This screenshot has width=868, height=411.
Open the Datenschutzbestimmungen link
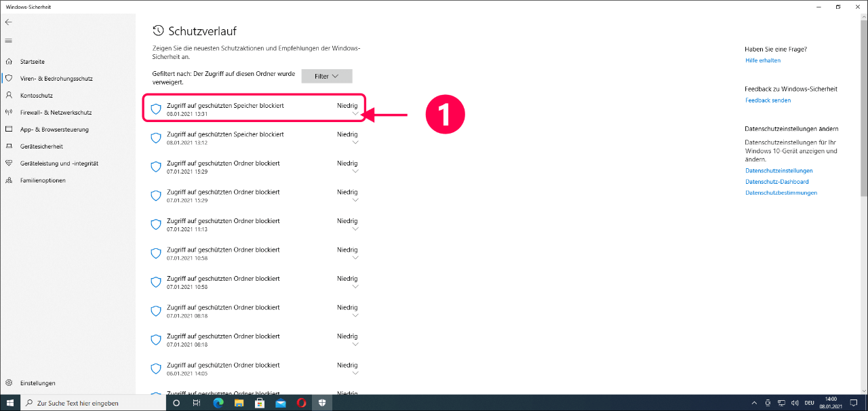point(781,193)
